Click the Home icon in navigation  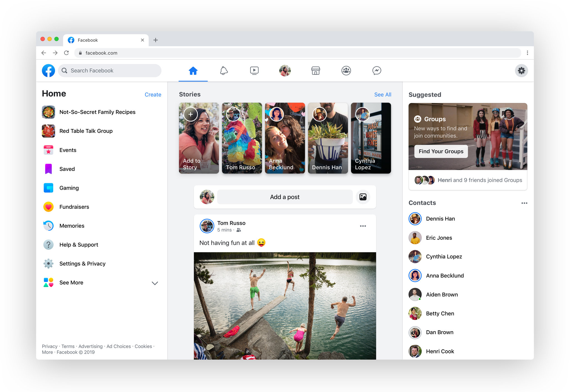(193, 71)
